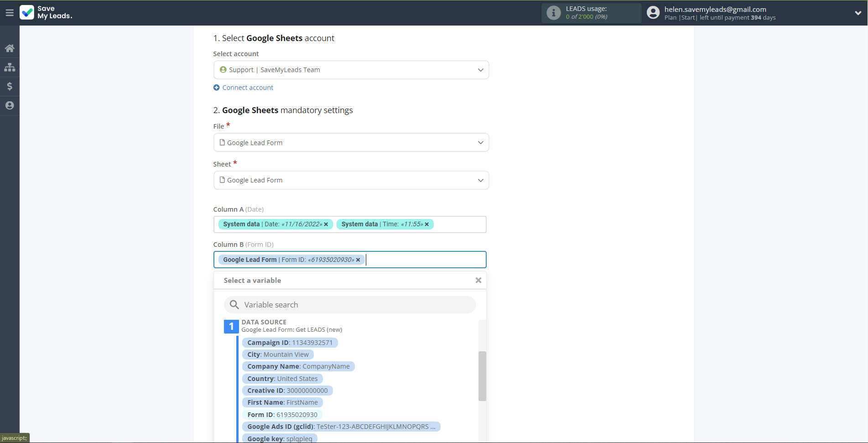Screen dimensions: 868x443
Task: Open the profile icon in sidebar
Action: click(x=10, y=105)
